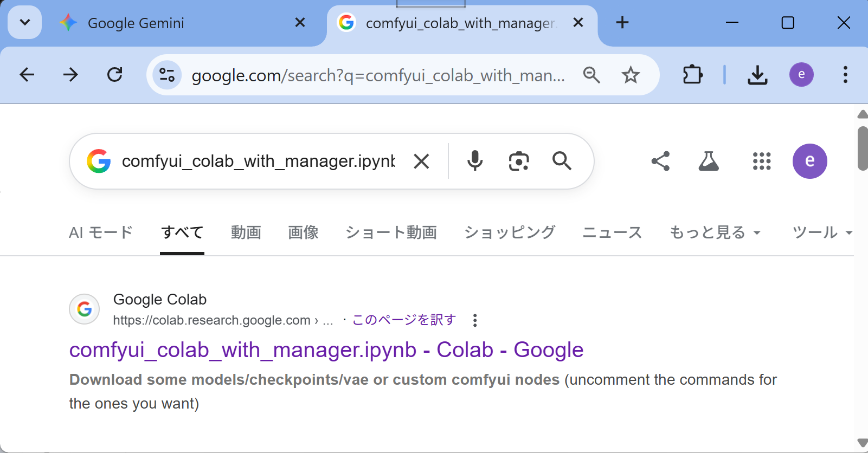Expand the ツール dropdown
The height and width of the screenshot is (453, 868).
click(x=822, y=232)
